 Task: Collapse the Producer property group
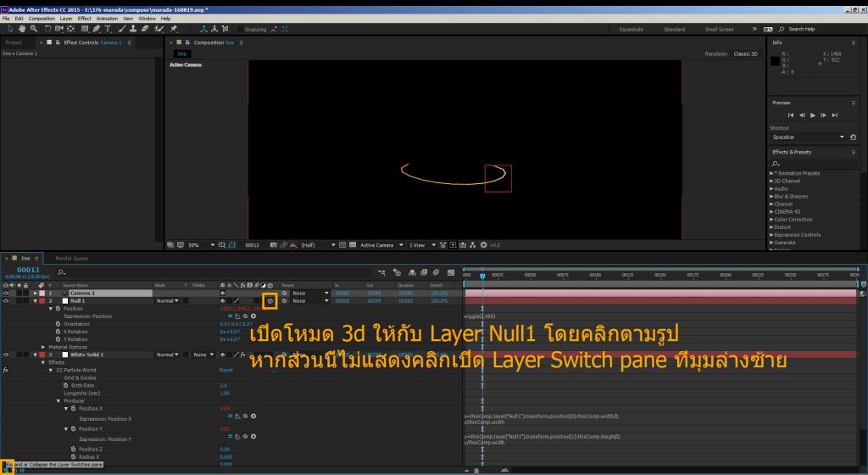coord(58,401)
